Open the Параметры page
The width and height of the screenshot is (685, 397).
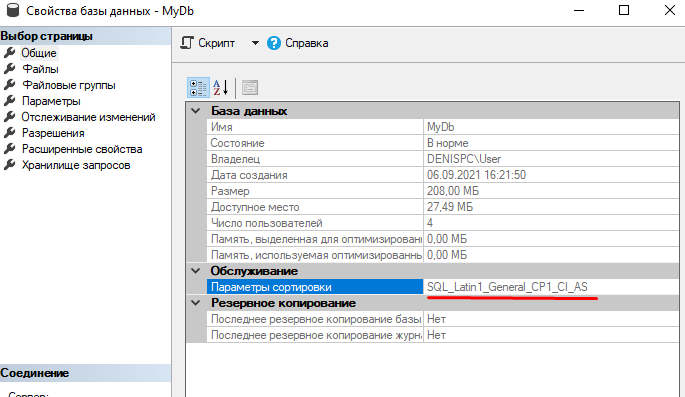(x=51, y=101)
